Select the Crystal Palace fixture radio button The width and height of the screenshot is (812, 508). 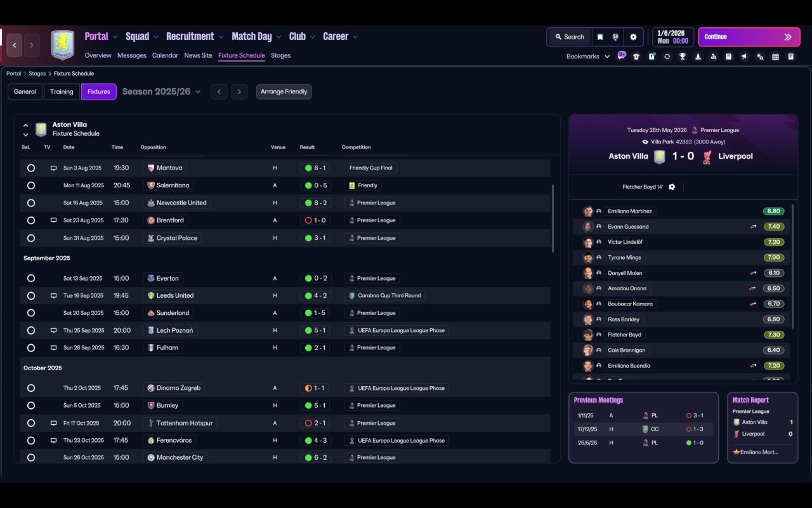31,238
